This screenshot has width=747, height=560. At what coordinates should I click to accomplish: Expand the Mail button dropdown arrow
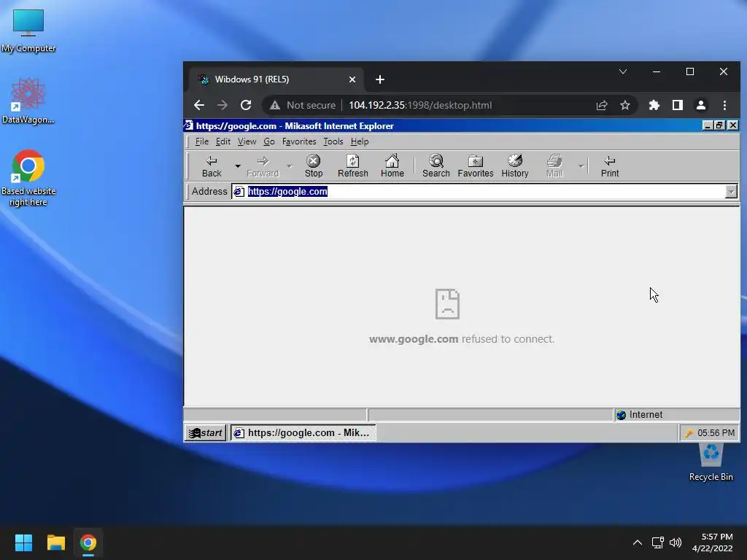pyautogui.click(x=581, y=166)
